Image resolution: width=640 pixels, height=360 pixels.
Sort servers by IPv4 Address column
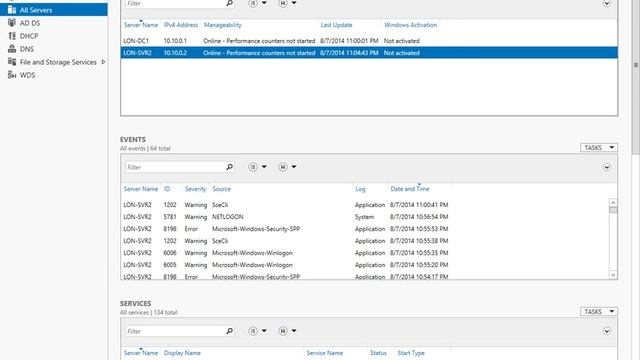(x=181, y=25)
